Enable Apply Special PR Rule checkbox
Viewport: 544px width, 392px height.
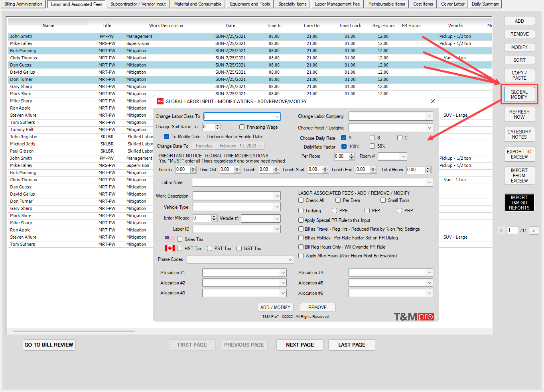[x=301, y=220]
